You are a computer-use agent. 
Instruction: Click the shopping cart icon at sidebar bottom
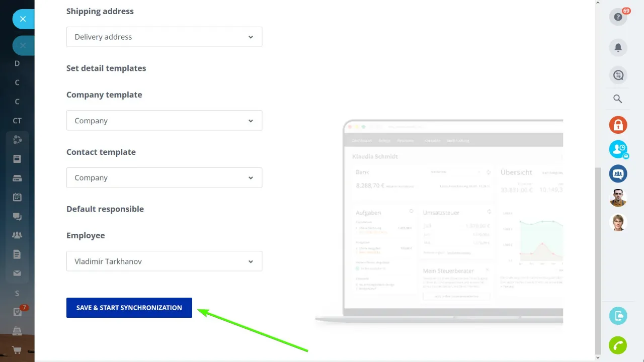[17, 349]
